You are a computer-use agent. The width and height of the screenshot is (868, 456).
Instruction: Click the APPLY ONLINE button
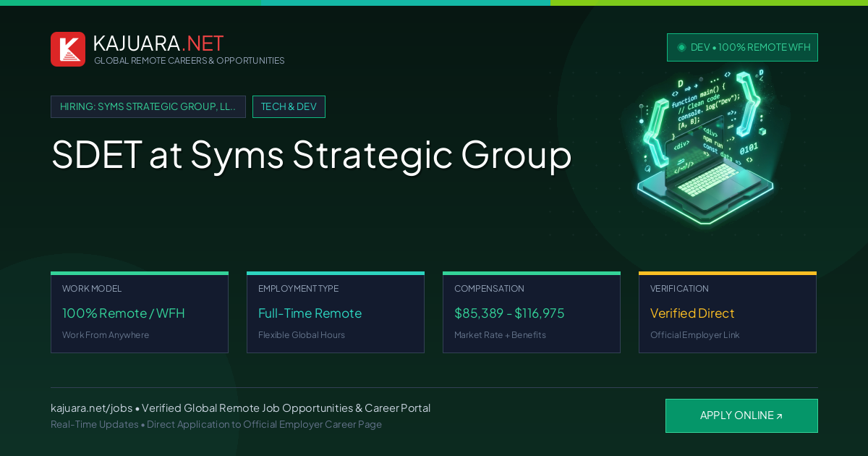point(741,415)
